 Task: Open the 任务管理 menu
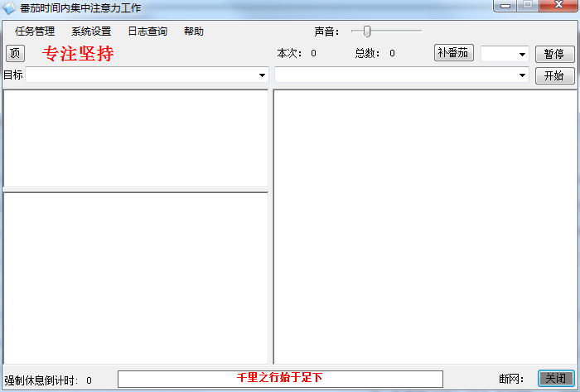click(x=35, y=31)
